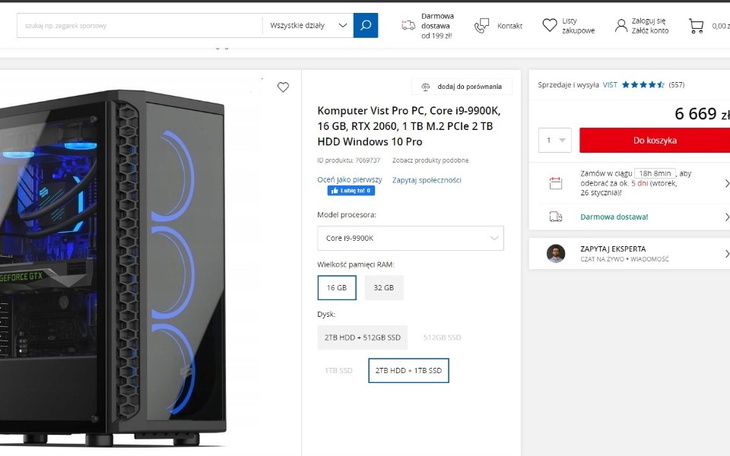Expand the Wszystkie działy category dropdown
Image resolution: width=730 pixels, height=456 pixels.
coord(309,25)
